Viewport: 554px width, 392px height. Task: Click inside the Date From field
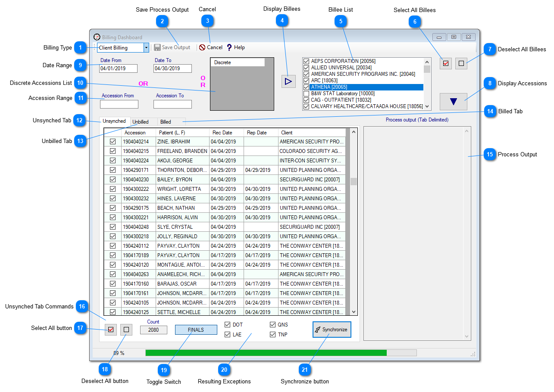click(x=119, y=68)
